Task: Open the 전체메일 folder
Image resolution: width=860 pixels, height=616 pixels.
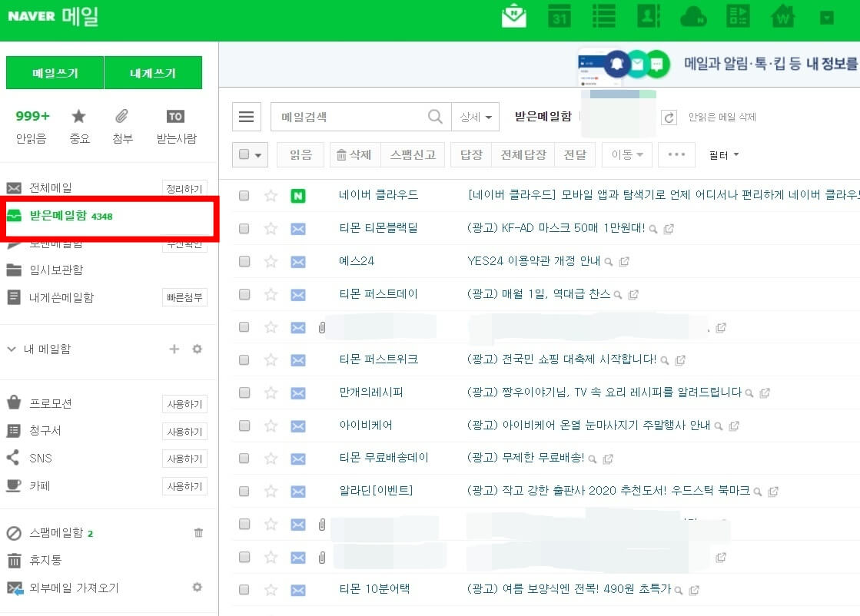Action: (x=51, y=188)
